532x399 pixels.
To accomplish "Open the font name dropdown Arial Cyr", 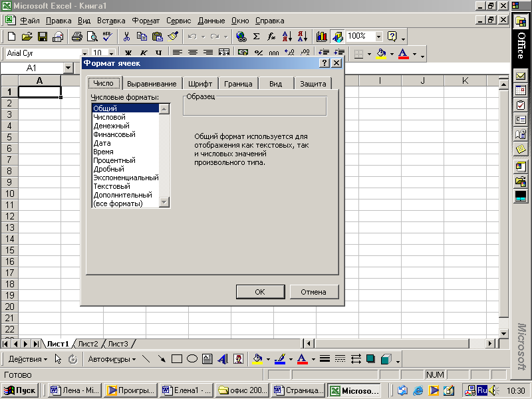I will pyautogui.click(x=84, y=53).
